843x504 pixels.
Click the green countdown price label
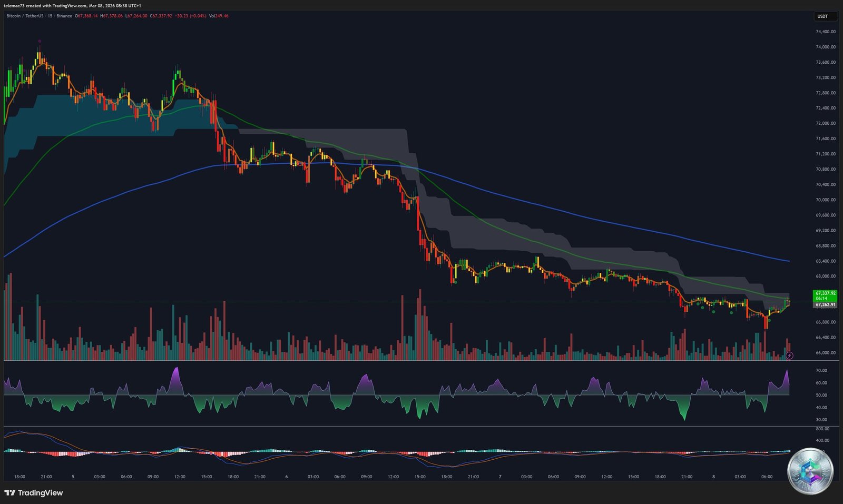point(825,295)
